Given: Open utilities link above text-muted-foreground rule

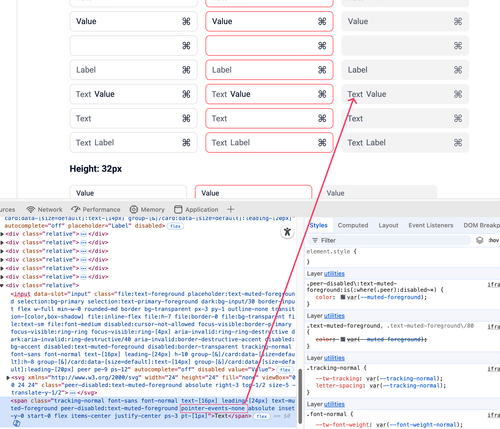Looking at the screenshot, I should (334, 316).
